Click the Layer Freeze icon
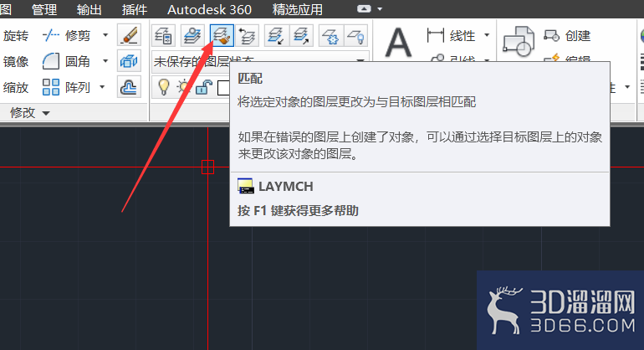This screenshot has width=644, height=350. (x=330, y=36)
